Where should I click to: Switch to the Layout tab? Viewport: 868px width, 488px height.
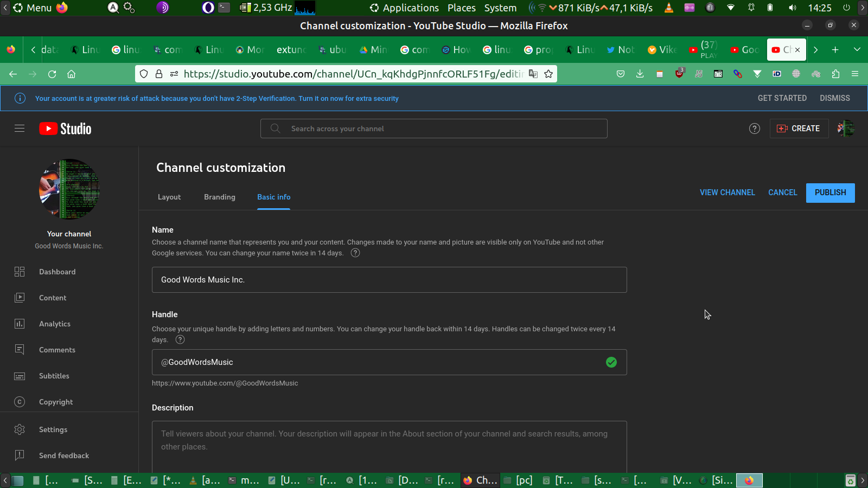[169, 197]
